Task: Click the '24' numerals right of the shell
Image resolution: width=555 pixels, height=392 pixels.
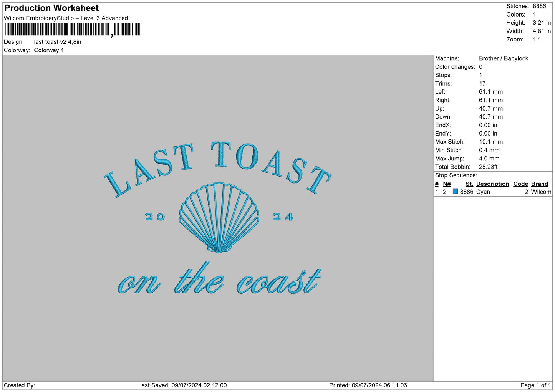Action: coord(283,217)
